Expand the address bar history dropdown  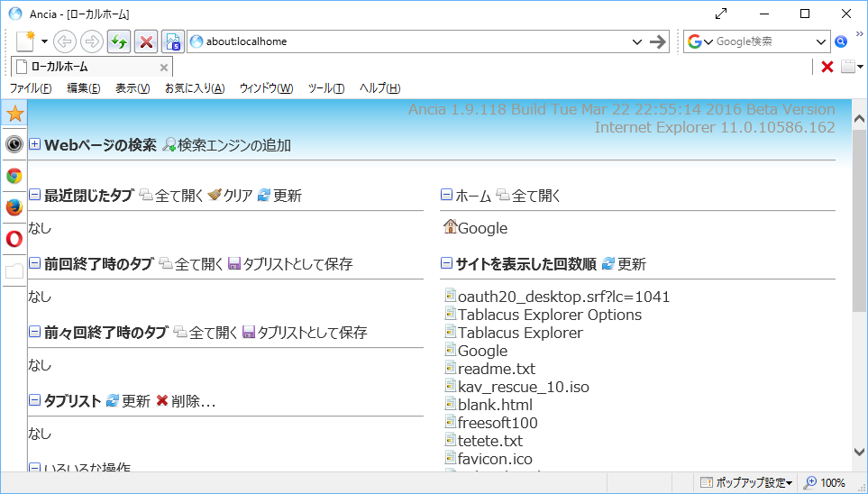637,41
